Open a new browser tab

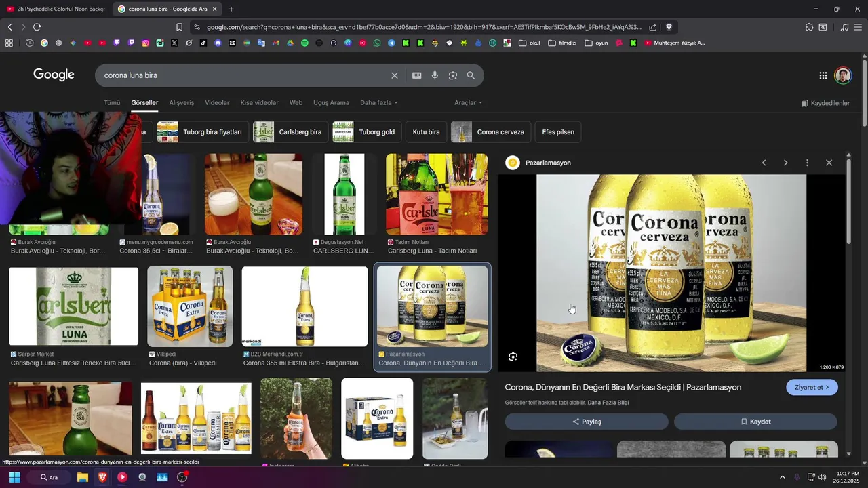231,9
